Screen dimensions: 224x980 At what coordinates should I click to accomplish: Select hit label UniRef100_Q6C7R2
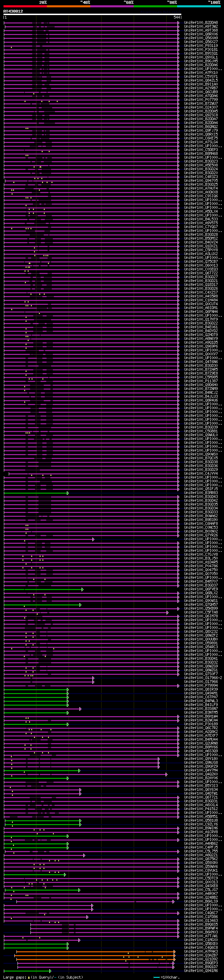201,728
